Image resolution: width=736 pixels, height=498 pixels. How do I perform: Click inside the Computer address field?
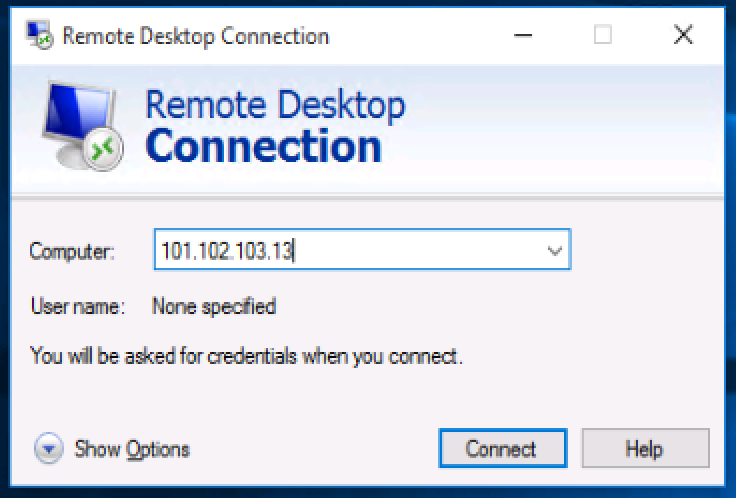tap(350, 252)
